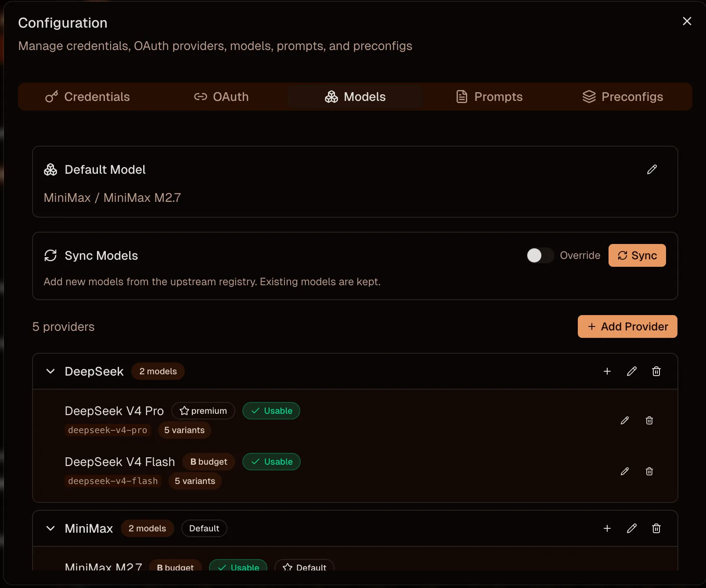
Task: Click the budget badge on DeepSeek V4 Flash
Action: point(209,462)
